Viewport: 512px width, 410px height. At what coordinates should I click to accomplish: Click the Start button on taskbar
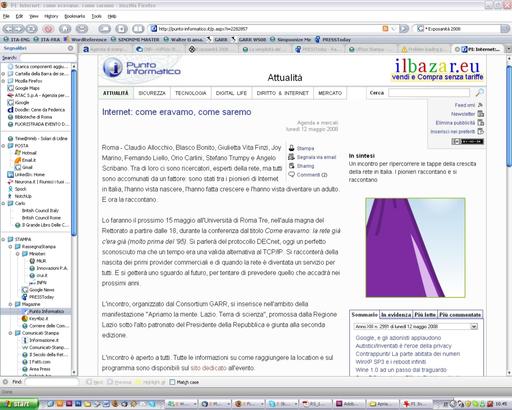coord(19,404)
